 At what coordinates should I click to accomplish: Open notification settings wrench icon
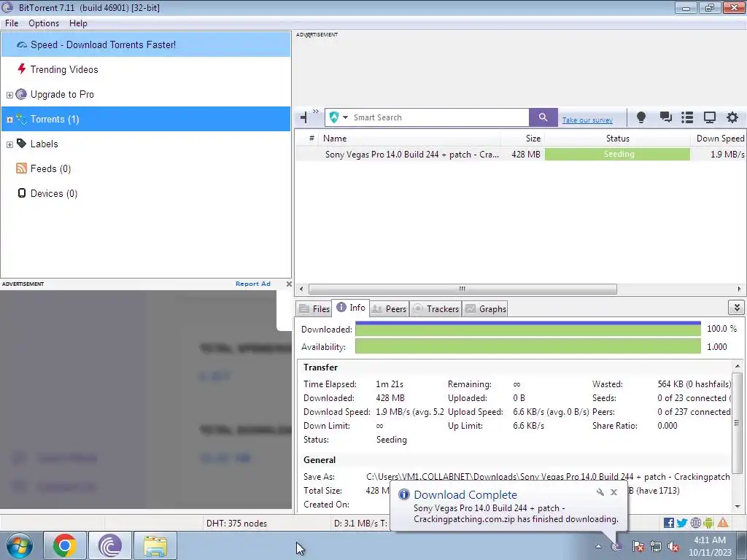600,492
